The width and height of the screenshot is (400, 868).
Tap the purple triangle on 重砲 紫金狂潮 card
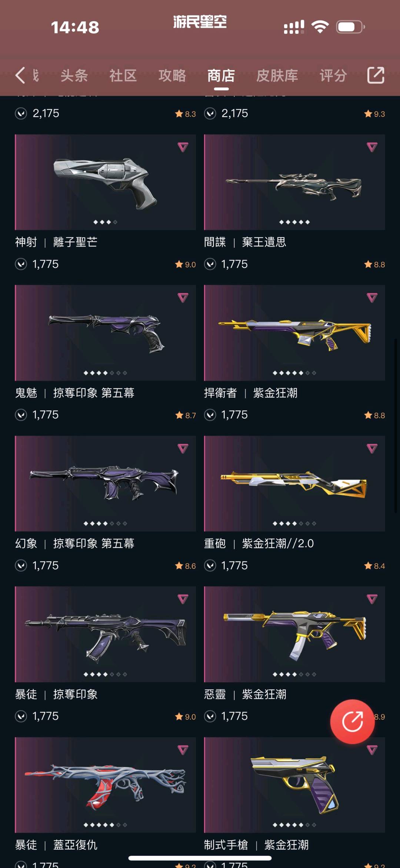pos(372,448)
